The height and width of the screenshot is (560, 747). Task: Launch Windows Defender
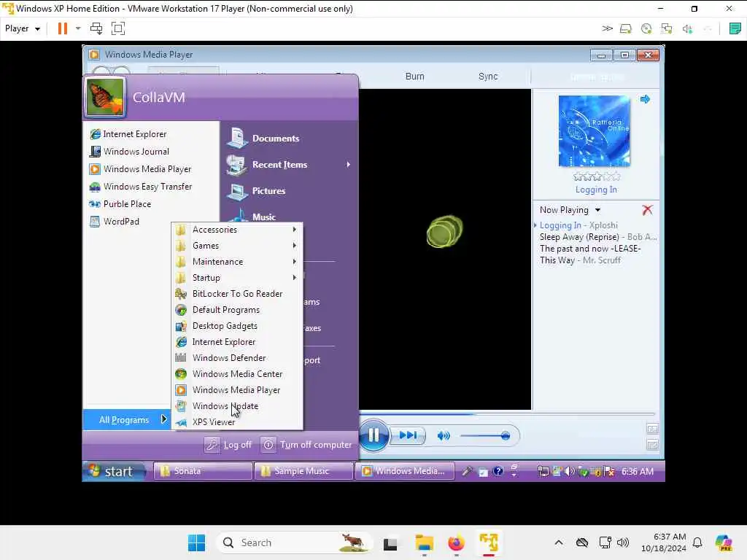(x=237, y=358)
